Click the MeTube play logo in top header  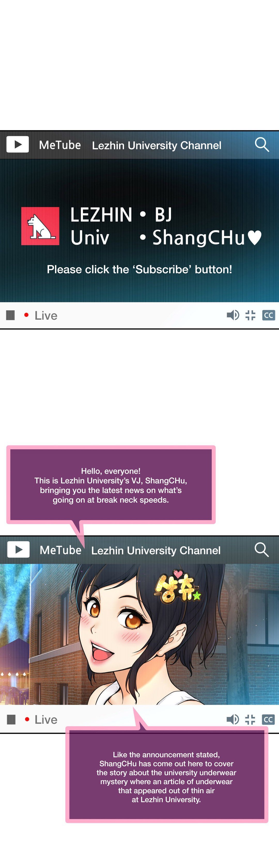coord(18,144)
